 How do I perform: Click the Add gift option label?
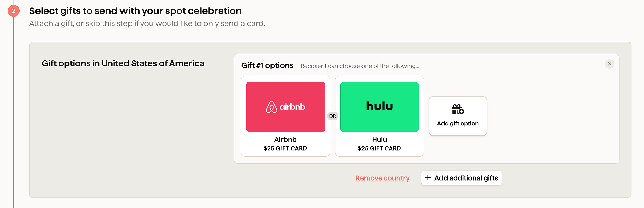coord(458,123)
